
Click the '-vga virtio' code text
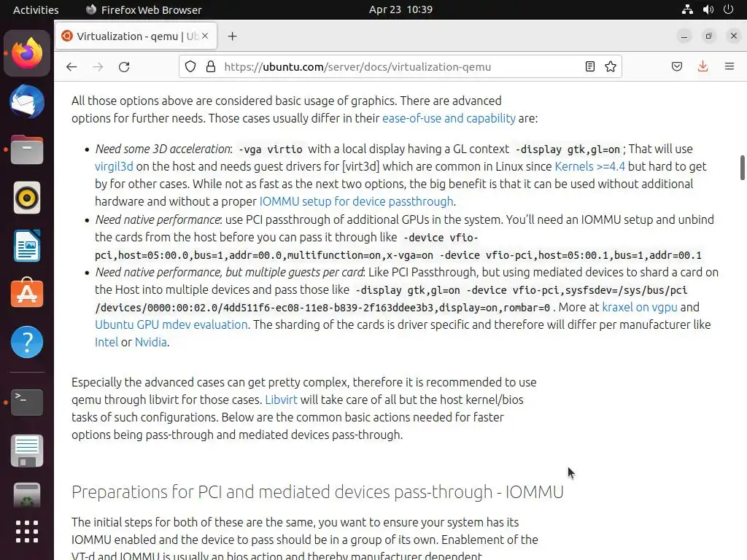tap(270, 149)
